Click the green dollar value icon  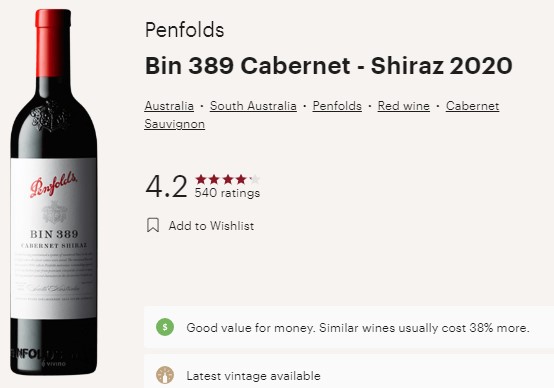[x=165, y=327]
